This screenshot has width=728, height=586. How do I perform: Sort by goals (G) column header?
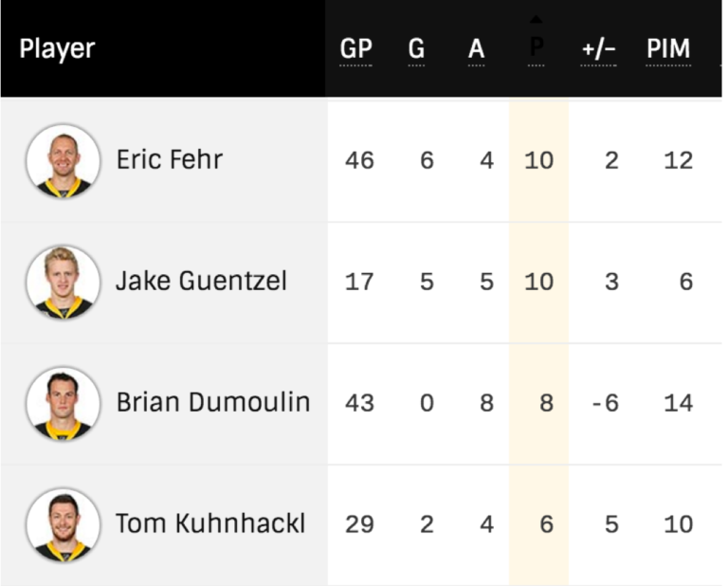point(416,49)
